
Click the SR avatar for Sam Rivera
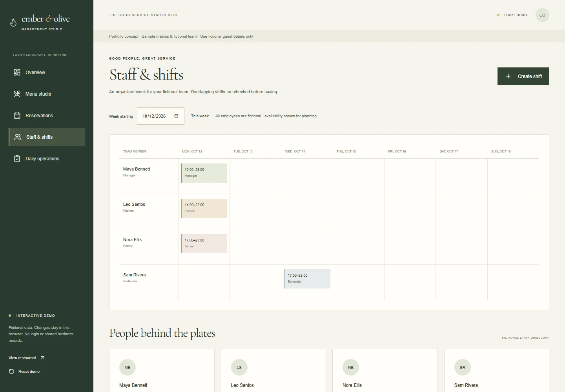coord(463,368)
